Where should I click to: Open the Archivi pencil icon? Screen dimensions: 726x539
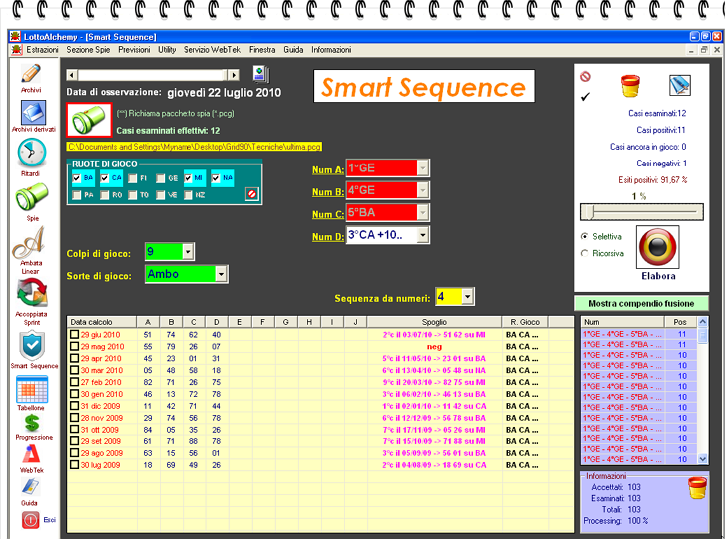tap(31, 74)
